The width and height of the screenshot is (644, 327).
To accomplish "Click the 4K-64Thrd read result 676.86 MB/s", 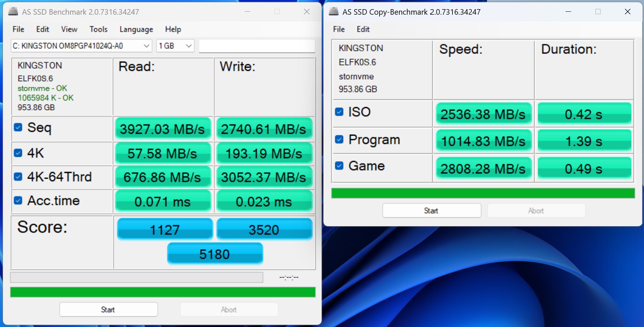I will coord(163,177).
